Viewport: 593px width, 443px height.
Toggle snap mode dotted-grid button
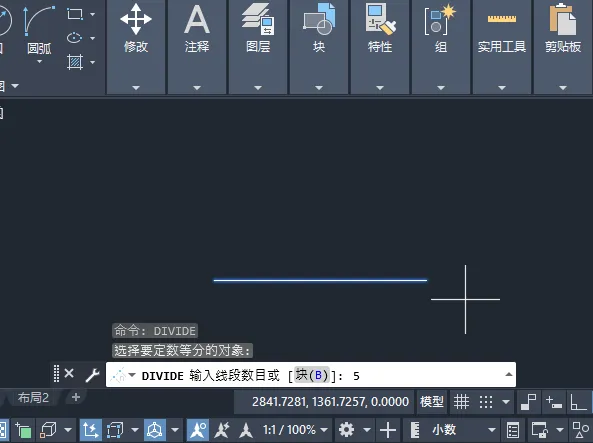[486, 402]
